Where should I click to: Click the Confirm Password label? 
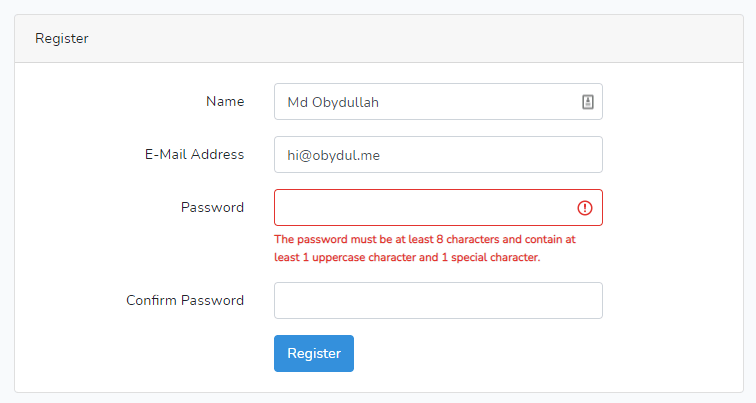coord(185,301)
